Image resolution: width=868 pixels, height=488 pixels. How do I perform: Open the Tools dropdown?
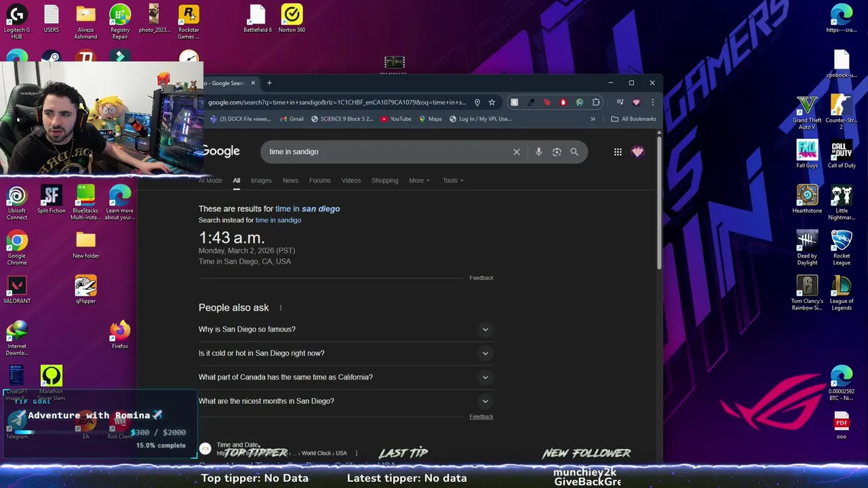tap(453, 180)
